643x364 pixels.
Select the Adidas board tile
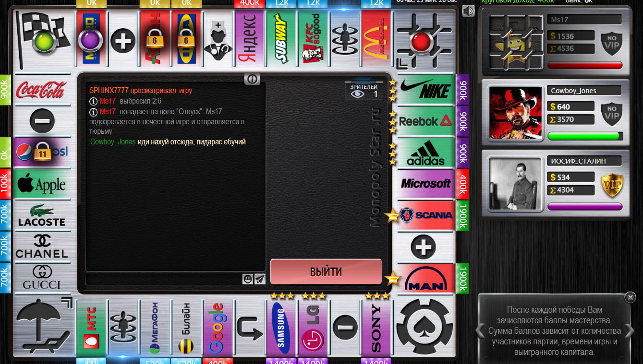(426, 153)
